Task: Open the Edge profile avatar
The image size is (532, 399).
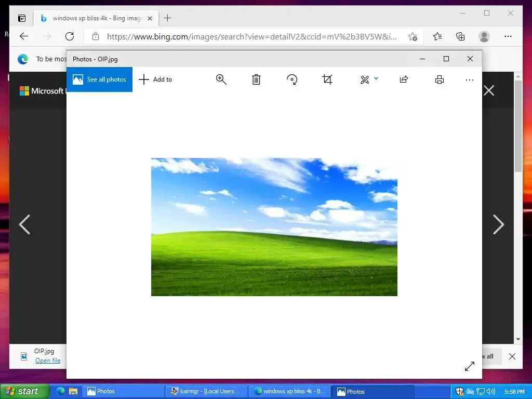Action: pyautogui.click(x=484, y=36)
